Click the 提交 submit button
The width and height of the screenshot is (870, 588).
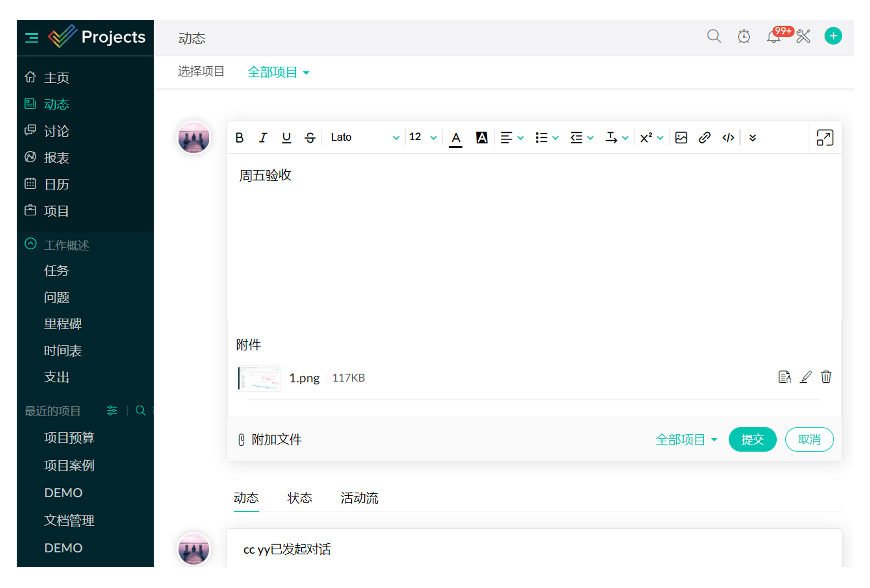click(x=752, y=439)
